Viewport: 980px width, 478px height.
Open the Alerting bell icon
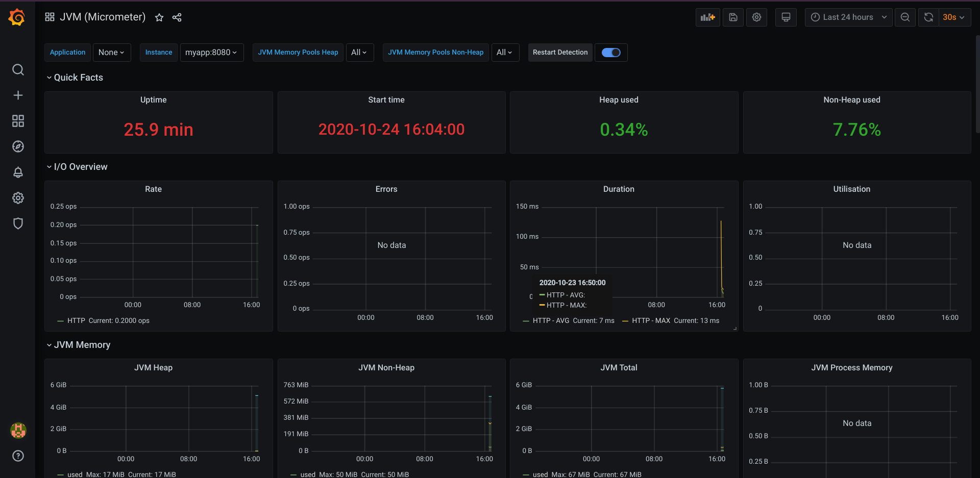pyautogui.click(x=18, y=172)
